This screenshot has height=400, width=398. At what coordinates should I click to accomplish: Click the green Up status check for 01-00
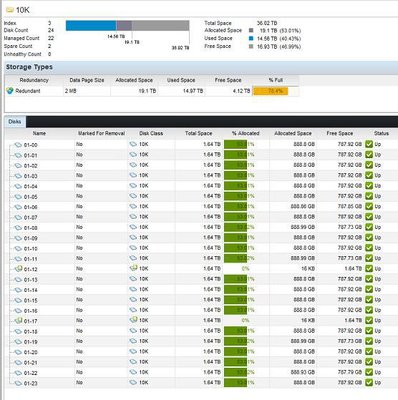coord(369,144)
